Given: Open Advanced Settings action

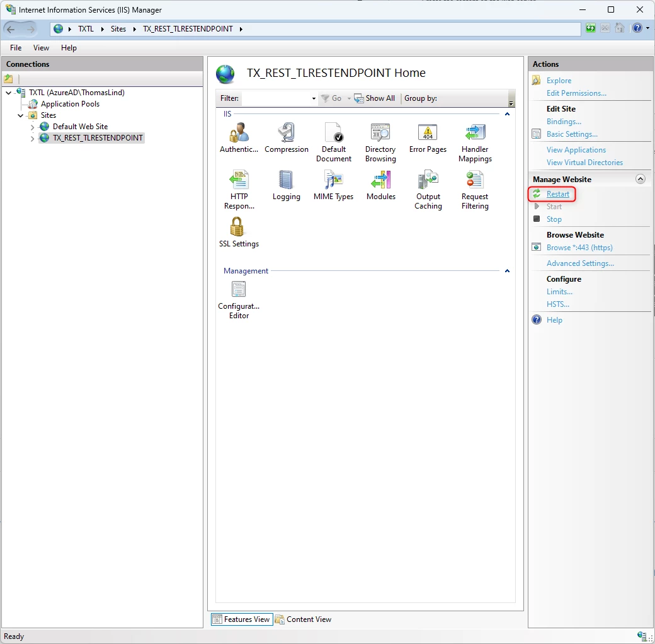Looking at the screenshot, I should [x=580, y=263].
